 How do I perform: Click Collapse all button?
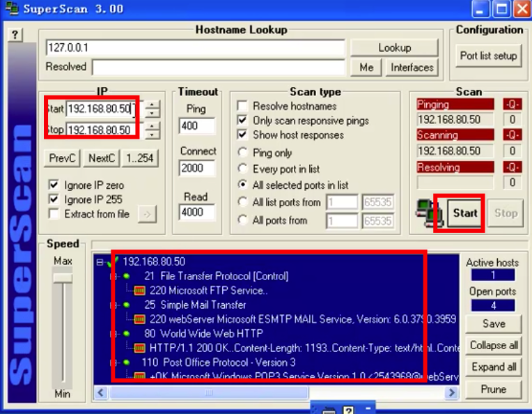click(x=494, y=346)
